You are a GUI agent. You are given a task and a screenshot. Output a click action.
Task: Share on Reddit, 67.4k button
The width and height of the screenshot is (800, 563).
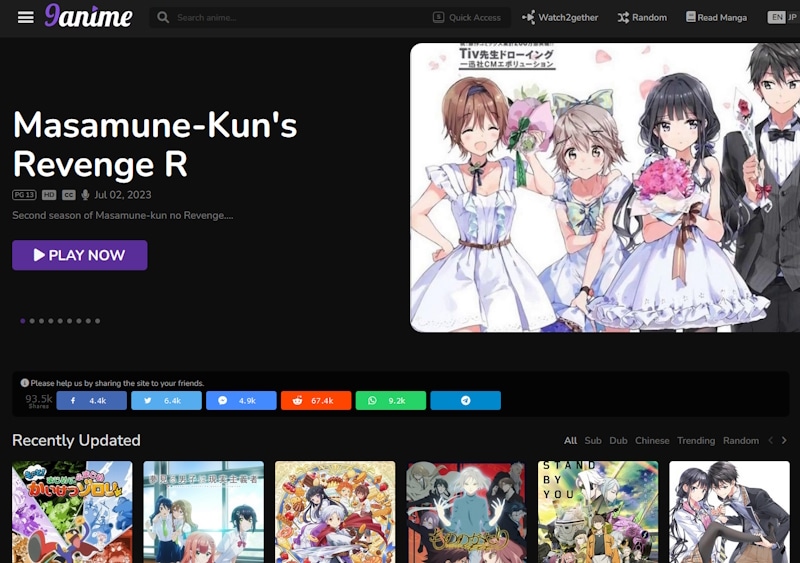point(316,401)
